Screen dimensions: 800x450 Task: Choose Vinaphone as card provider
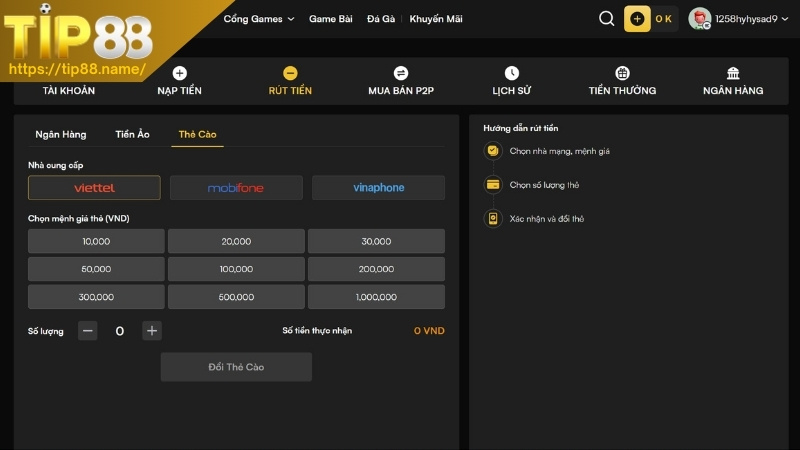[x=378, y=188]
